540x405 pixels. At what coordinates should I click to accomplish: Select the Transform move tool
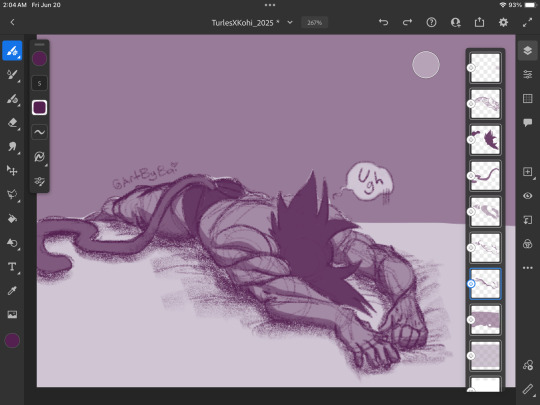pyautogui.click(x=12, y=170)
